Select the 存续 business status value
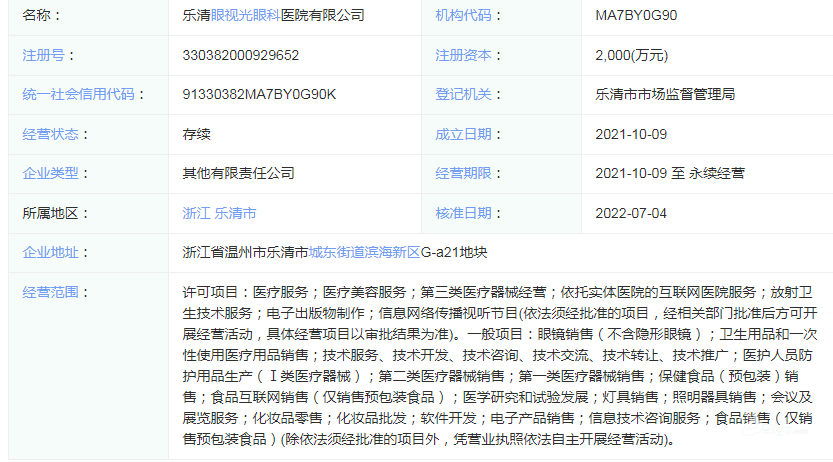833x462 pixels. [x=197, y=134]
